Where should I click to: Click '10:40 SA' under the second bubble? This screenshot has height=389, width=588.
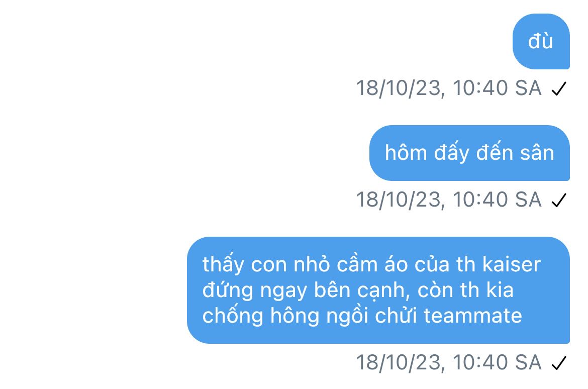click(x=497, y=200)
